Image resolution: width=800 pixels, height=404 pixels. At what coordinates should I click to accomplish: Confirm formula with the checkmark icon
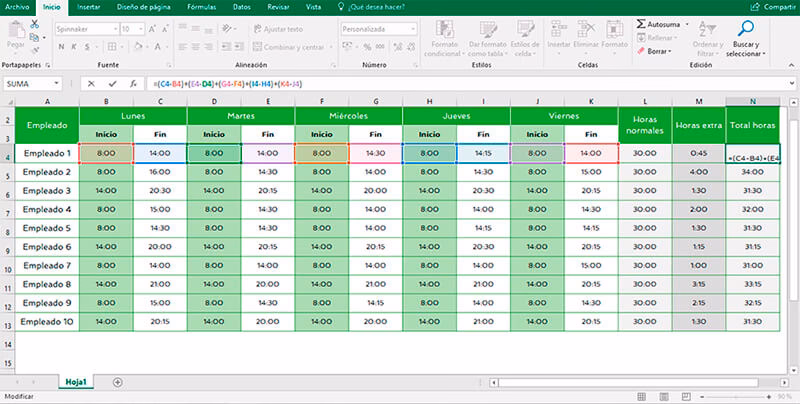point(112,84)
